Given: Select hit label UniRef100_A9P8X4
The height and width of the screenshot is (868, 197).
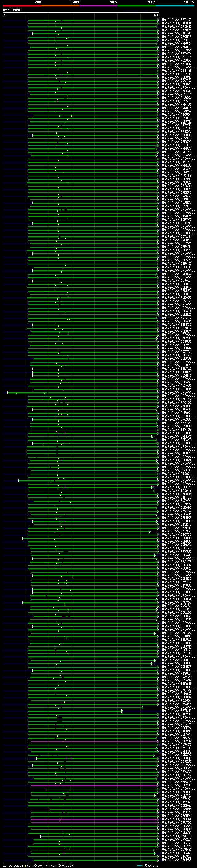Looking at the screenshot, I should (176, 43).
